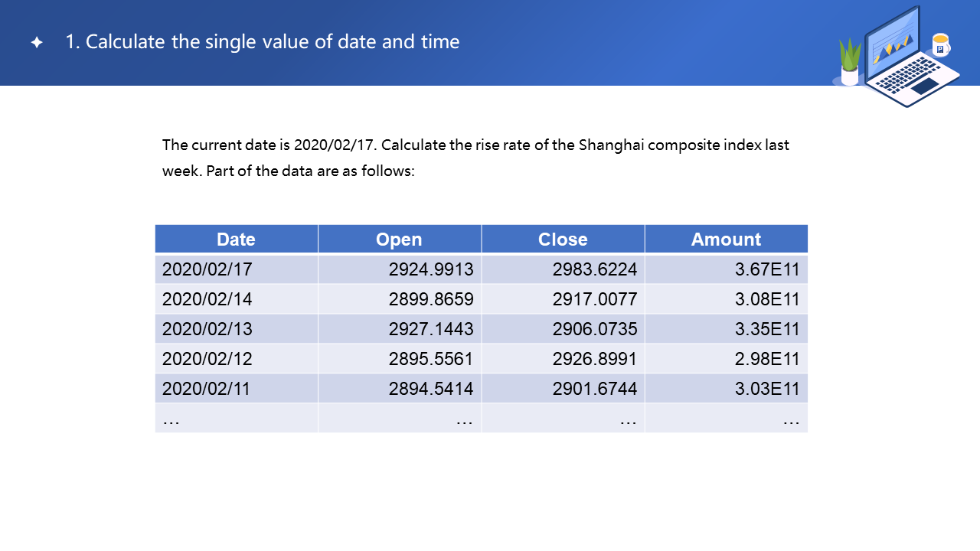The height and width of the screenshot is (551, 980).
Task: Choose the Amount cell 2.98E11
Action: (x=727, y=358)
